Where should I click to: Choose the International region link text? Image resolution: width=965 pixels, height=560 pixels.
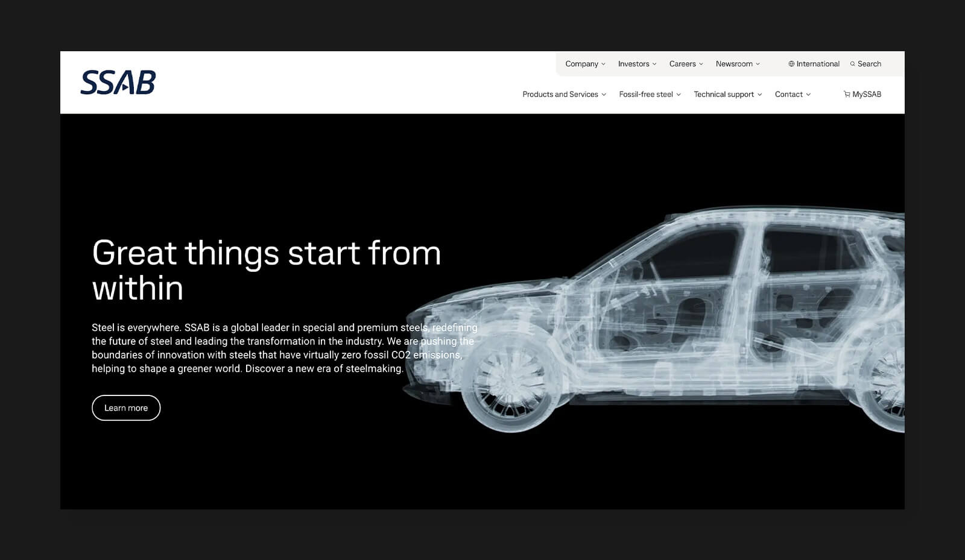click(x=818, y=64)
